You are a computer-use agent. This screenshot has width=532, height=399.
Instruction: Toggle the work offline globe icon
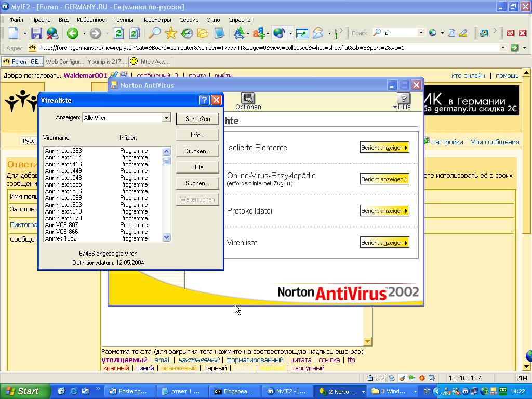[x=52, y=33]
